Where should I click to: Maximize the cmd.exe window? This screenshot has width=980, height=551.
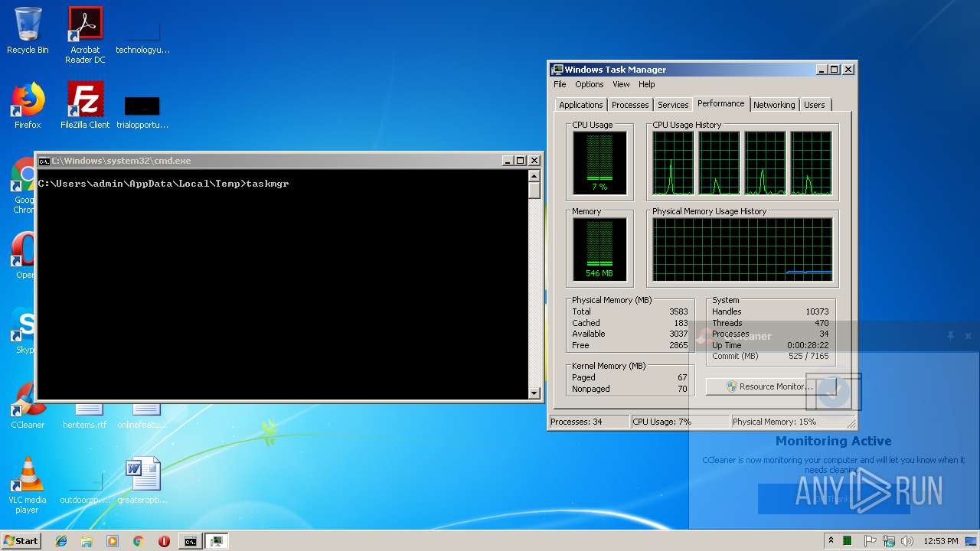(520, 161)
